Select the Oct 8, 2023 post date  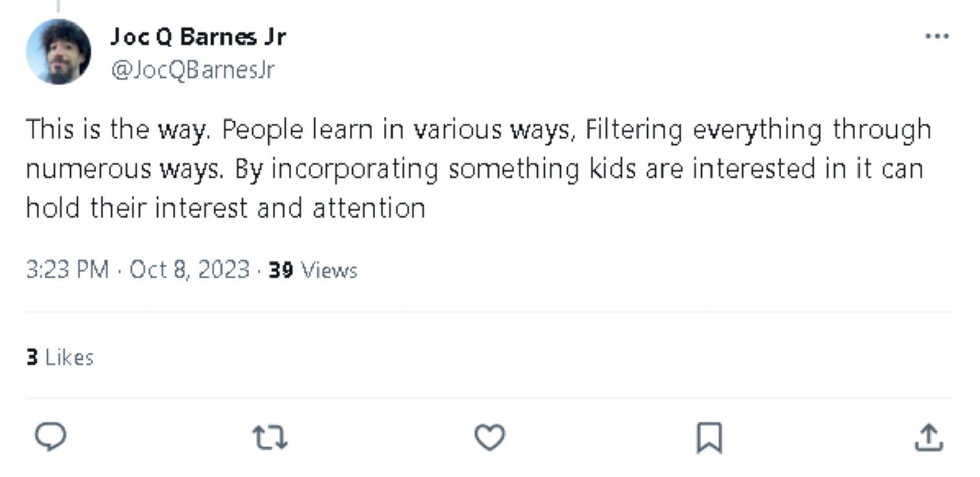tap(189, 270)
